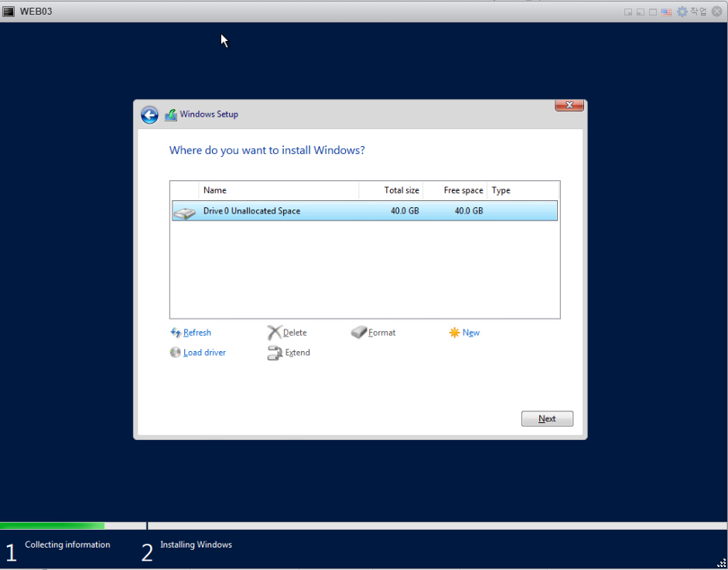
Task: Click the medium console window size icon
Action: coord(641,12)
